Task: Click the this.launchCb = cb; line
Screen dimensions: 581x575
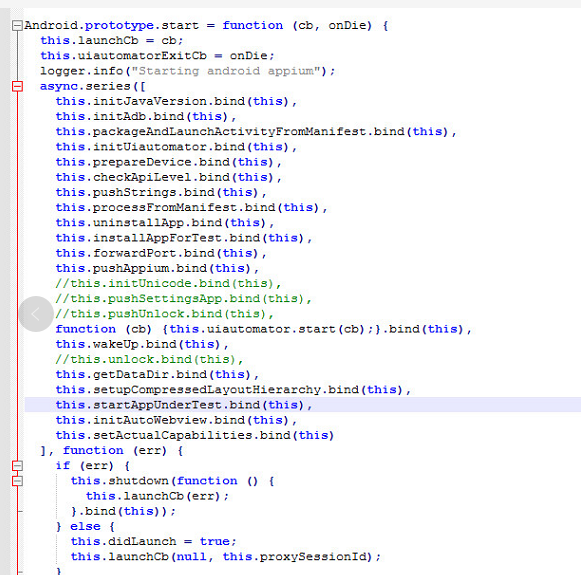Action: click(112, 41)
